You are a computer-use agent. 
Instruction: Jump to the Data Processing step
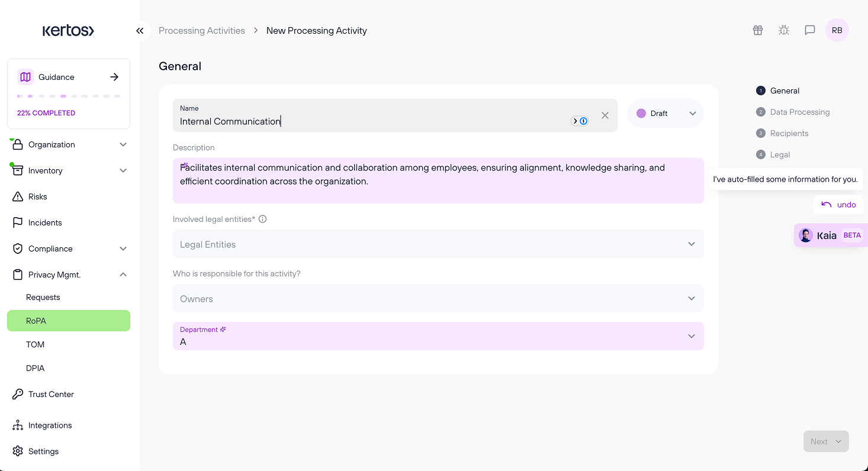[x=793, y=112]
